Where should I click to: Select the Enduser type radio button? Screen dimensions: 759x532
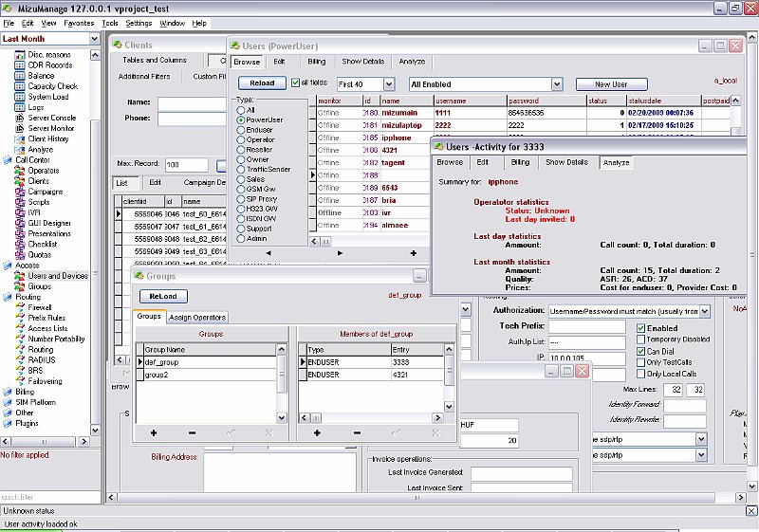click(241, 130)
